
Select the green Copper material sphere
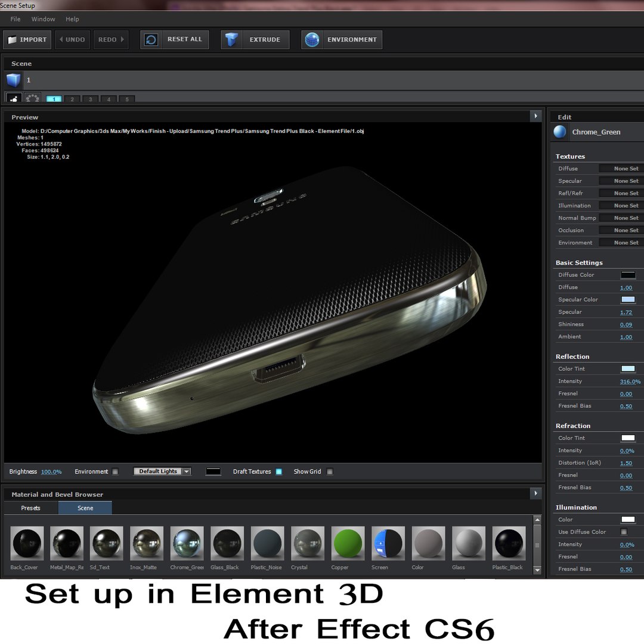point(348,543)
